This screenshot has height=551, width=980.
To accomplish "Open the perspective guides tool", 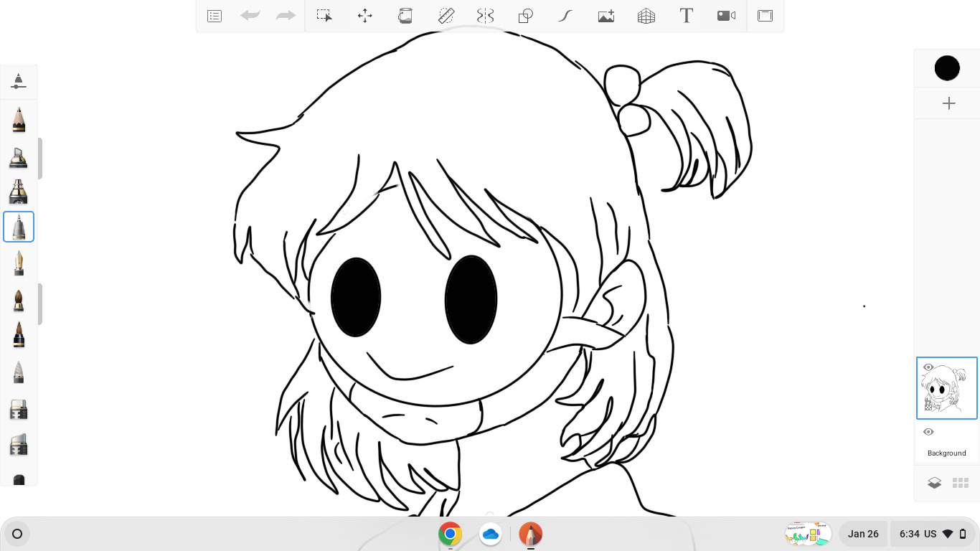I will (646, 16).
